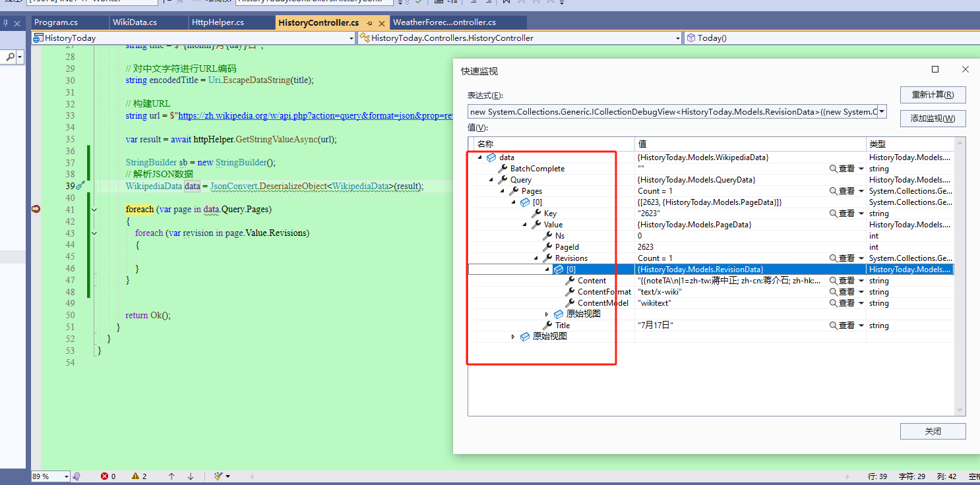980x485 pixels.
Task: Collapse the data root node
Action: coord(480,157)
